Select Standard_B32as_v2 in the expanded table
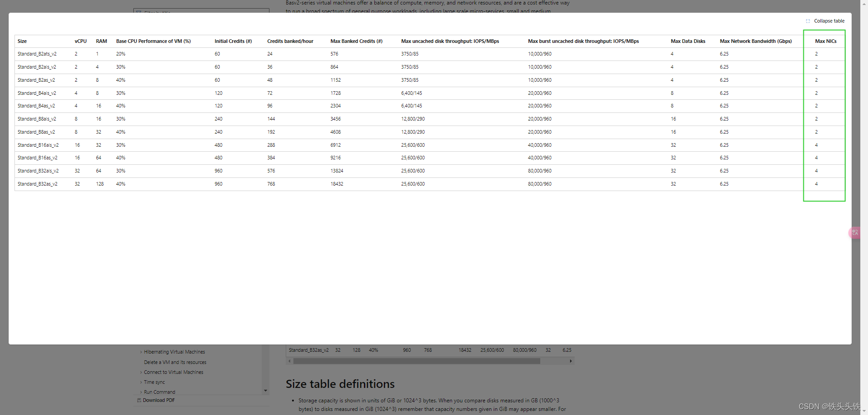The height and width of the screenshot is (415, 868). click(38, 184)
